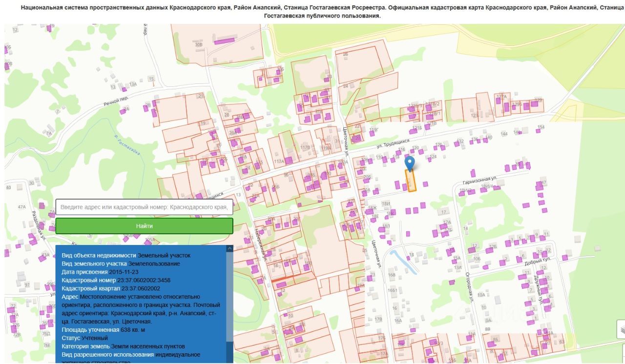The height and width of the screenshot is (364, 625).
Task: Click the green Найти button
Action: click(x=144, y=226)
